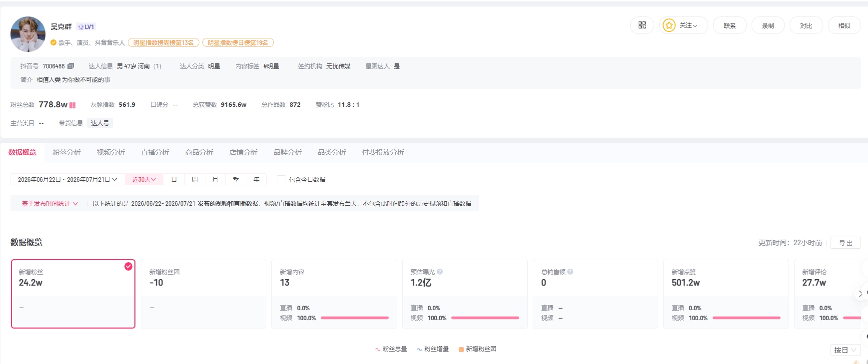Switch to 视频分析 tab
This screenshot has height=364, width=868.
click(111, 152)
